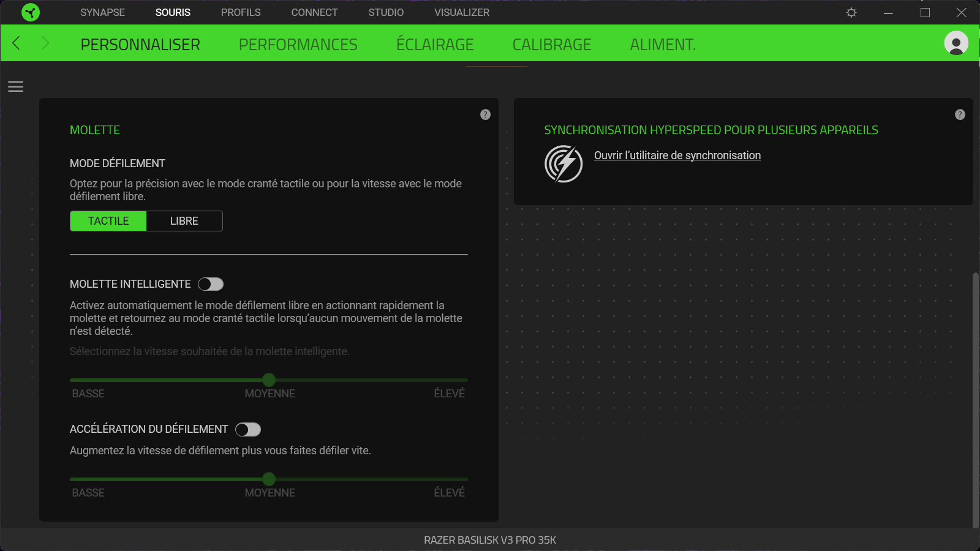Enable the Accélération du défilement toggle

tap(248, 430)
